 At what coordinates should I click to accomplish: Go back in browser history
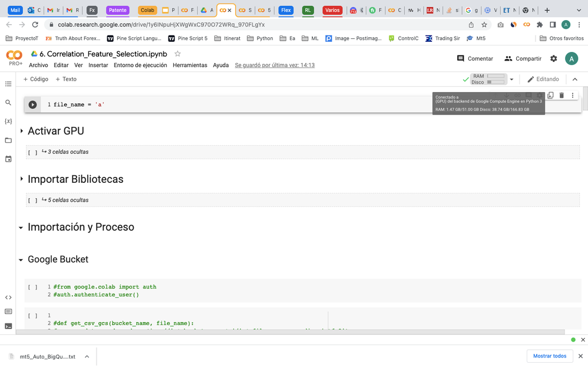[9, 25]
